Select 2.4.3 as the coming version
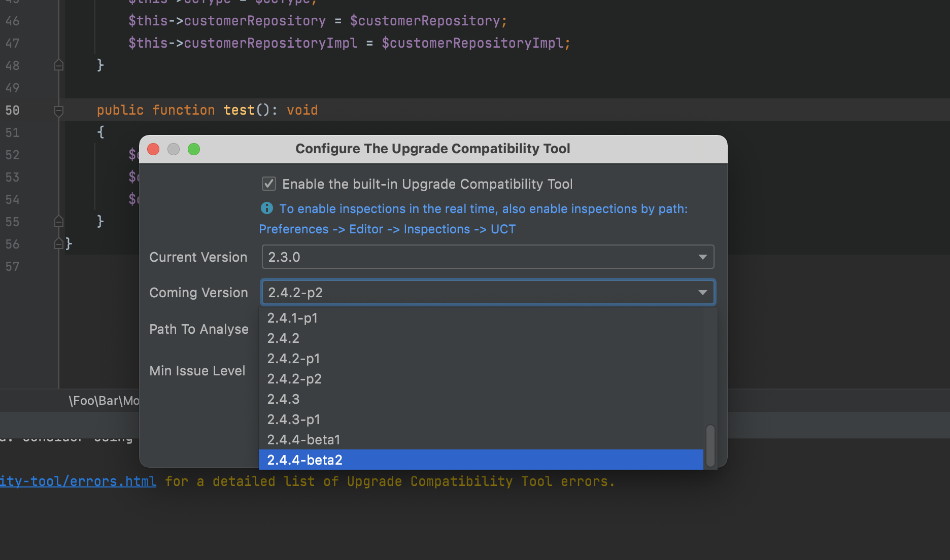 (283, 399)
